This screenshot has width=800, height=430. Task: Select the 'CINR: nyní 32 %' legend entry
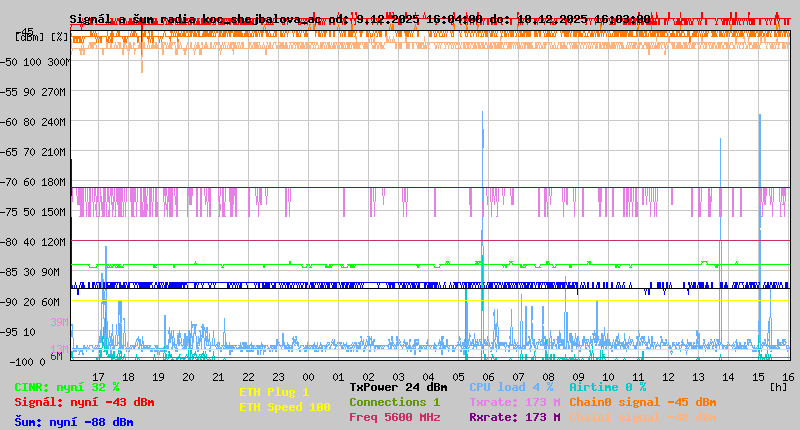(67, 387)
